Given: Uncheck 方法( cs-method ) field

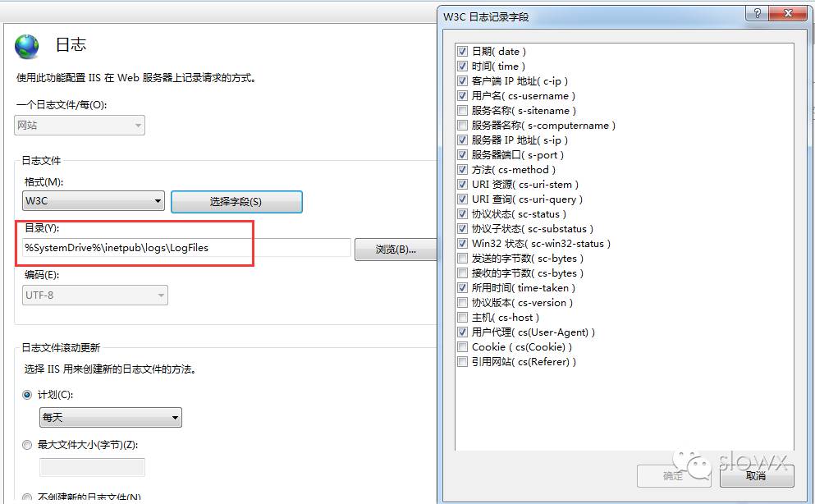Looking at the screenshot, I should point(462,169).
